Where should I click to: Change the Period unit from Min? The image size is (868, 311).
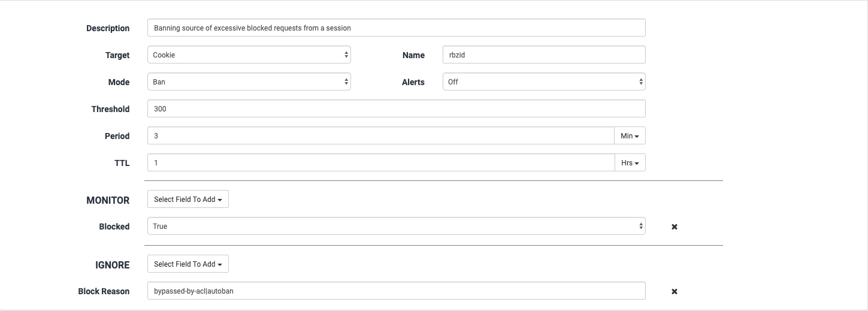point(630,136)
